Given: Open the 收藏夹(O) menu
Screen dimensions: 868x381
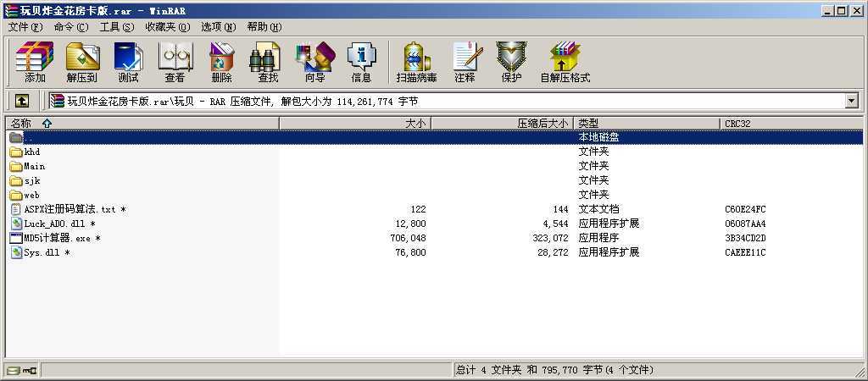Looking at the screenshot, I should click(x=167, y=26).
